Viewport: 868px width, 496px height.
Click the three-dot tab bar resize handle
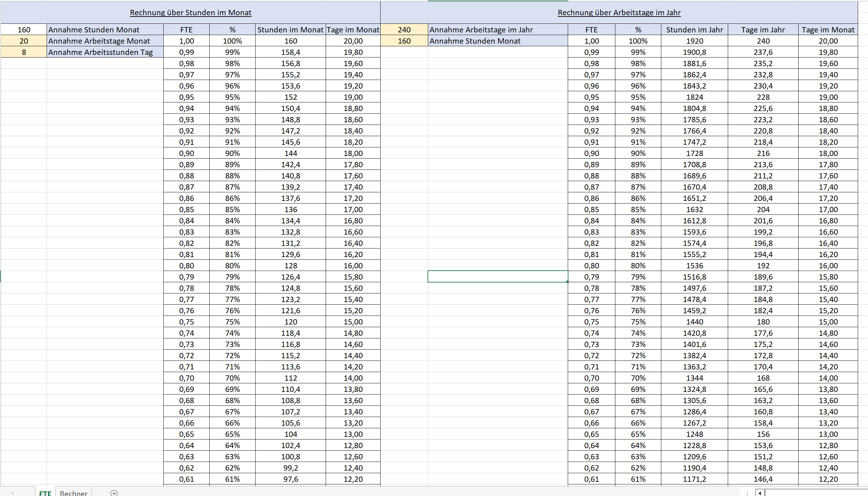click(x=747, y=493)
